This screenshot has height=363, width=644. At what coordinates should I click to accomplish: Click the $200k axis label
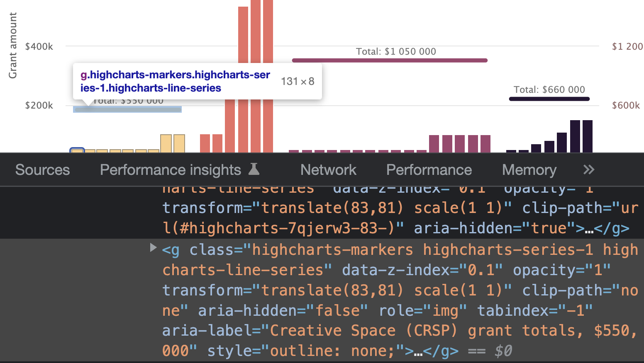coord(39,105)
